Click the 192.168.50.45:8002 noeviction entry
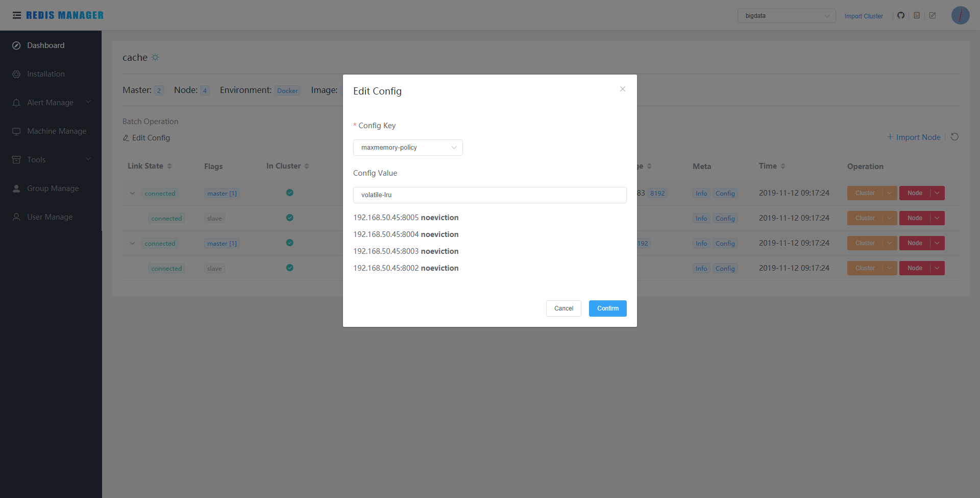This screenshot has width=980, height=498. (406, 268)
